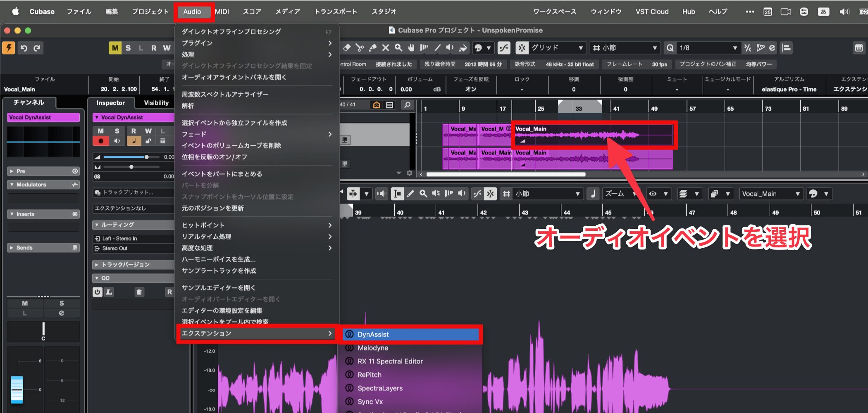Image resolution: width=868 pixels, height=413 pixels.
Task: Toggle record enable red button in Inspector
Action: 101,141
